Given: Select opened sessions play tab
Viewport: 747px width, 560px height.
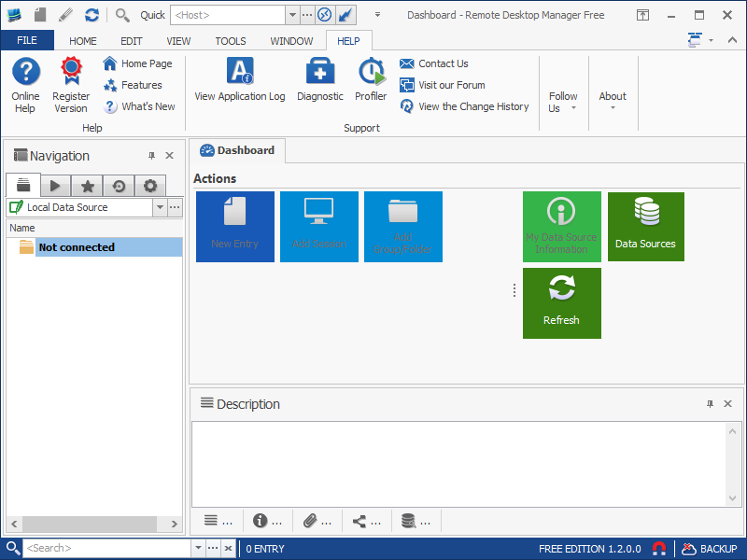Looking at the screenshot, I should click(55, 186).
